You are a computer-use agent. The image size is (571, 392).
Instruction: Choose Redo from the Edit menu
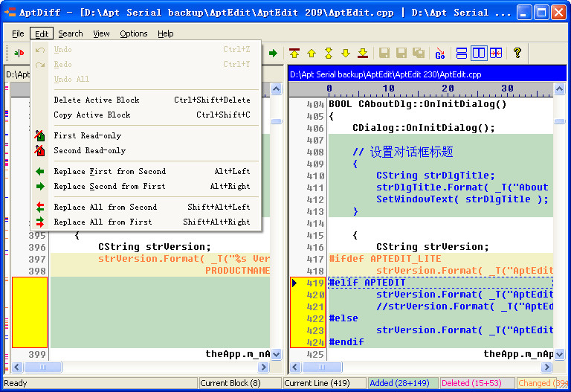pyautogui.click(x=146, y=64)
